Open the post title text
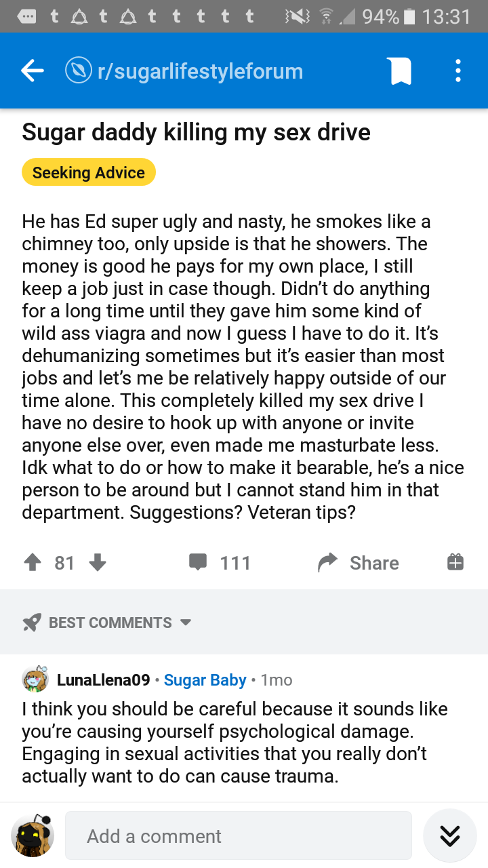Viewport: 488px width, 868px height. point(197,132)
